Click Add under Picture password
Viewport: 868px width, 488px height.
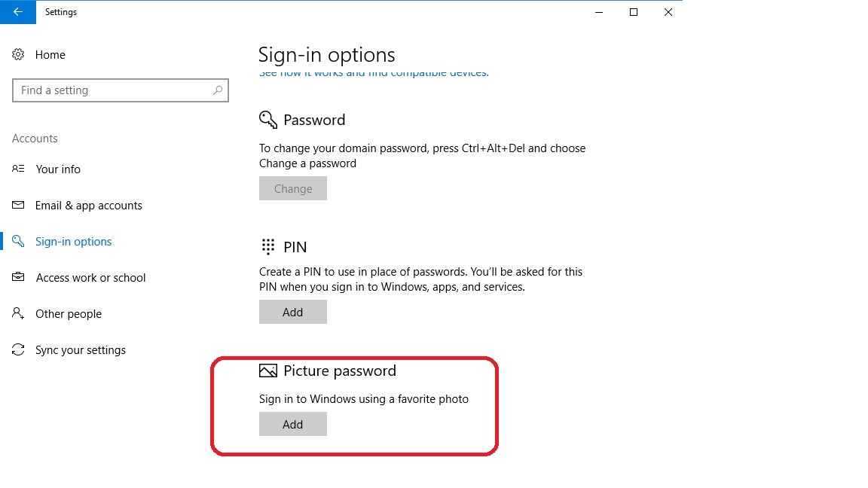click(x=292, y=423)
